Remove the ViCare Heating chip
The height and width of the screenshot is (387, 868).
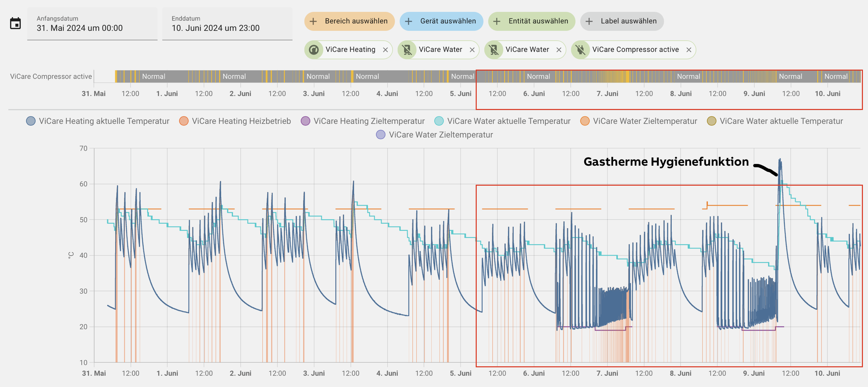[385, 50]
